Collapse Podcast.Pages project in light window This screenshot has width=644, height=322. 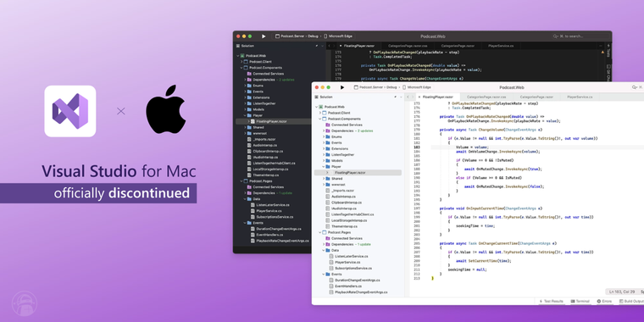[x=320, y=232]
